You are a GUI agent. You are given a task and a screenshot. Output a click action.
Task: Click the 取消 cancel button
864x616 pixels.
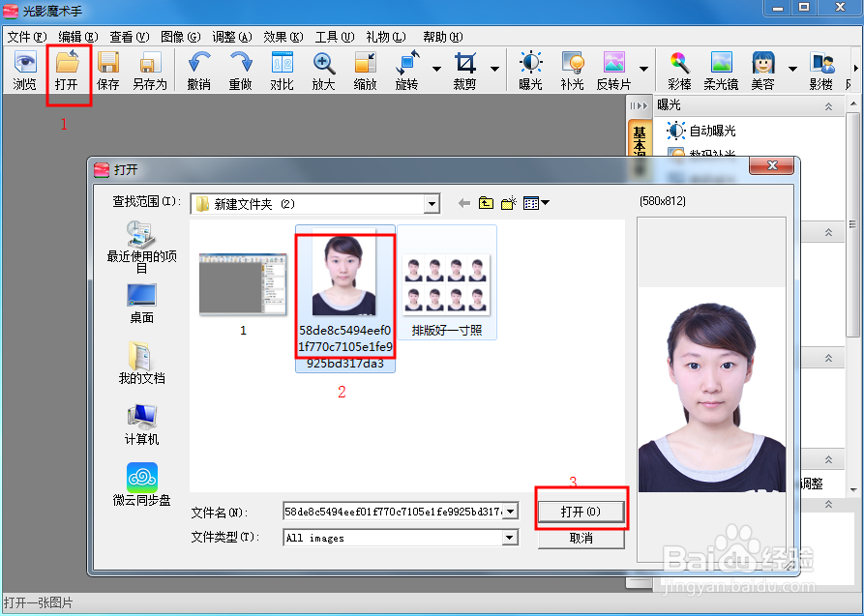[x=581, y=539]
